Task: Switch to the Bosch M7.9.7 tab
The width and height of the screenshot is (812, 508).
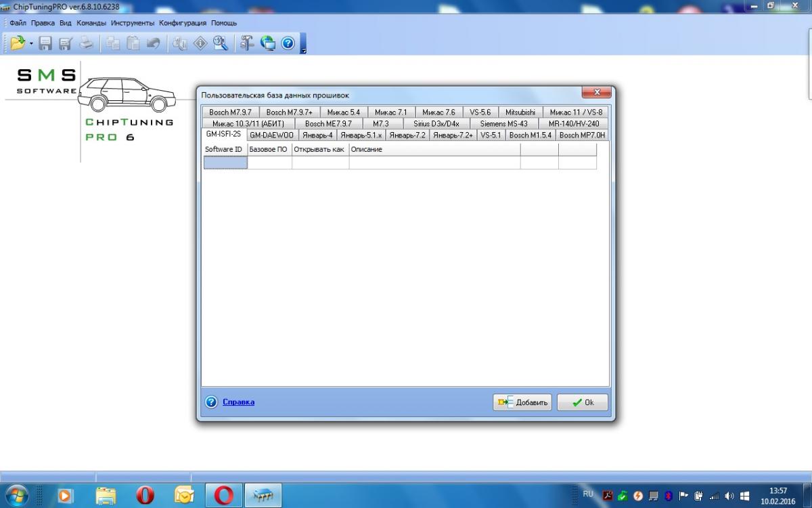Action: click(230, 112)
